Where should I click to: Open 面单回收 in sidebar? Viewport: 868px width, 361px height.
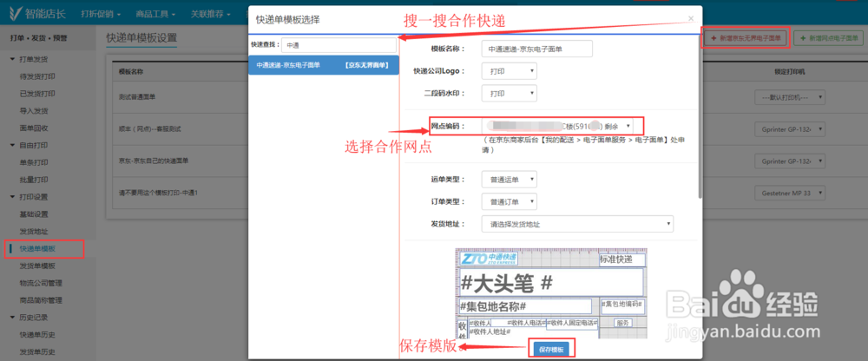pos(34,128)
